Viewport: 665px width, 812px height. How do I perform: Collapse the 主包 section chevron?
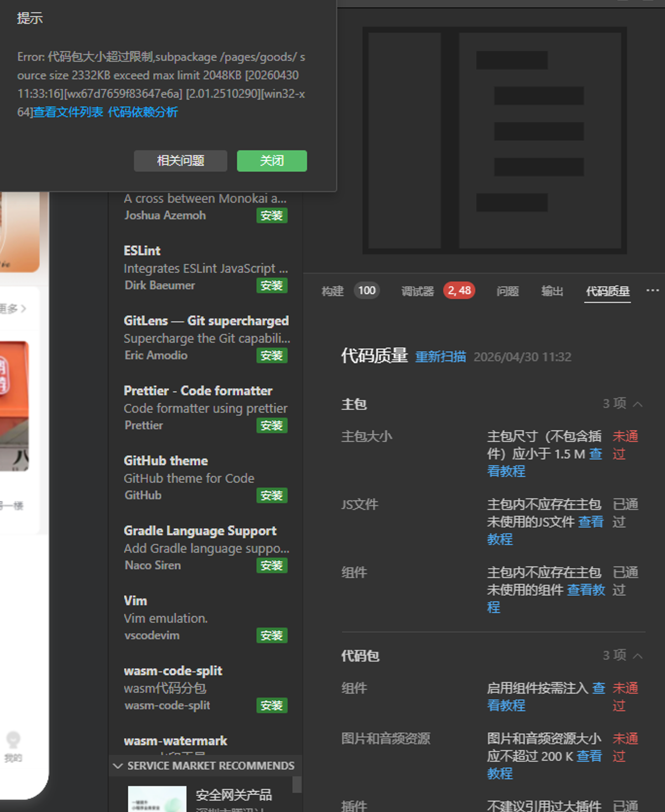[x=638, y=404]
